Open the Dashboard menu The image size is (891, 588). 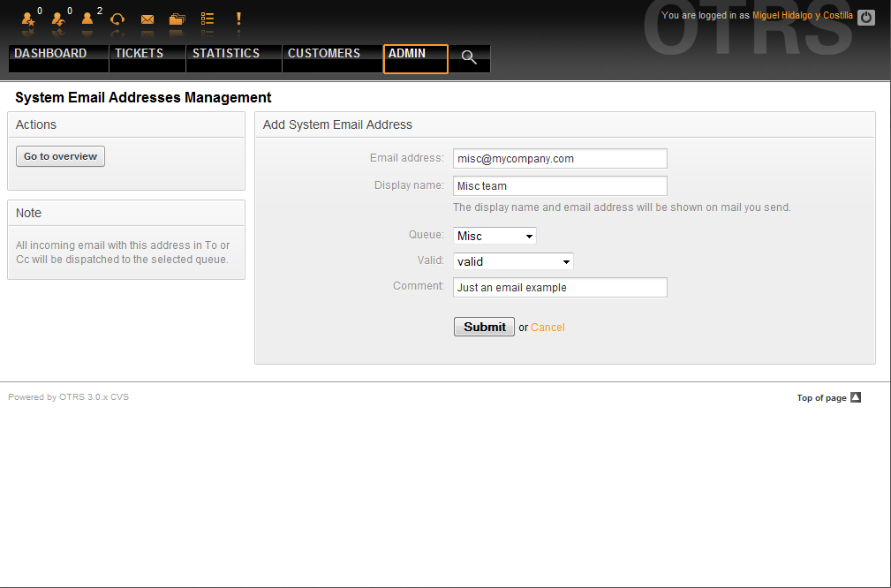pos(51,54)
